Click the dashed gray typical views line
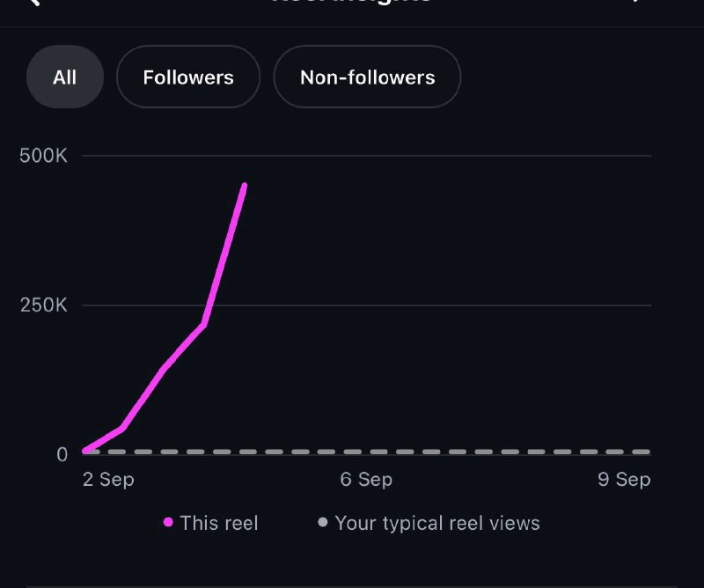The image size is (704, 588). [366, 452]
